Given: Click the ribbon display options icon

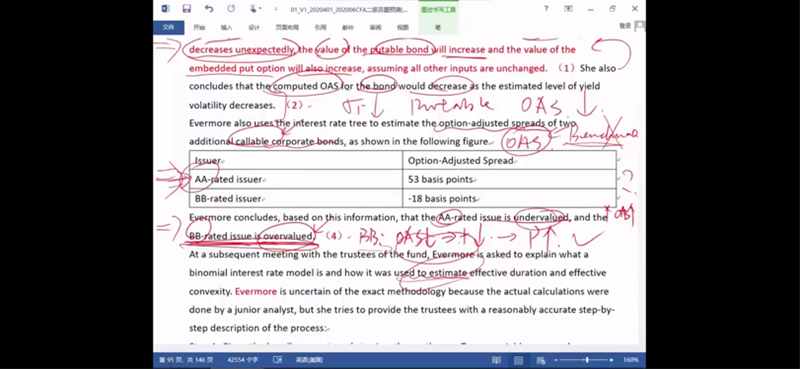Looking at the screenshot, I should click(568, 9).
